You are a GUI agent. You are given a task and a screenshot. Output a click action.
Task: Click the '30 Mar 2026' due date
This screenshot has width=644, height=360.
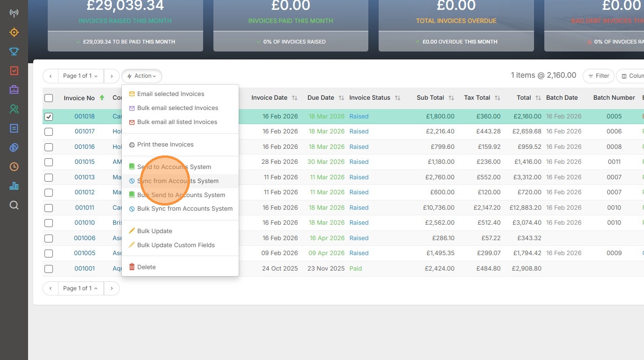326,162
